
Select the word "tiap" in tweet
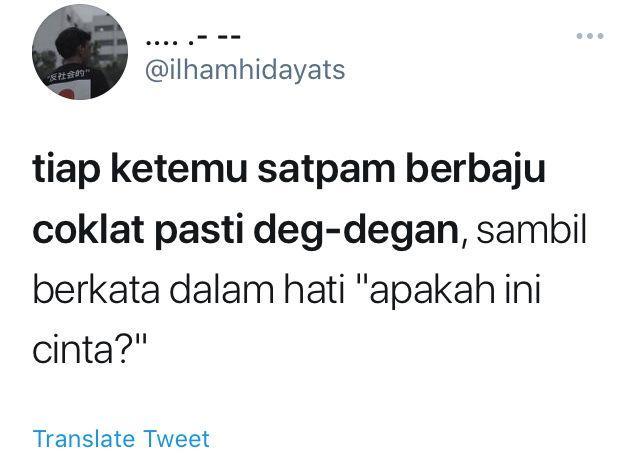pyautogui.click(x=66, y=171)
